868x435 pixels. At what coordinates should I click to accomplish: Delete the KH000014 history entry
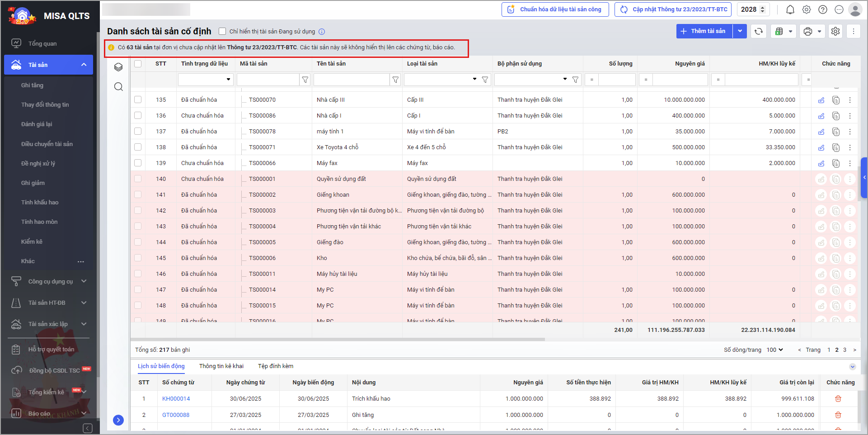838,399
